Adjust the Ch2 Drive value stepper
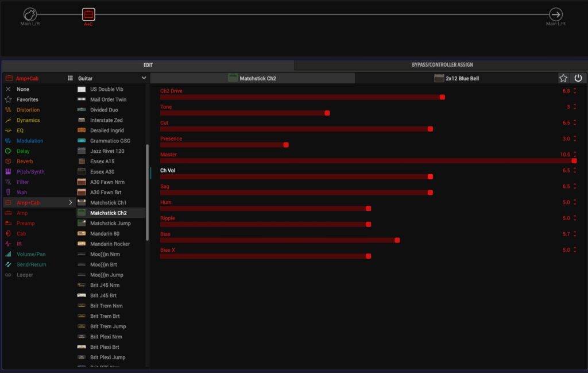 click(x=575, y=91)
